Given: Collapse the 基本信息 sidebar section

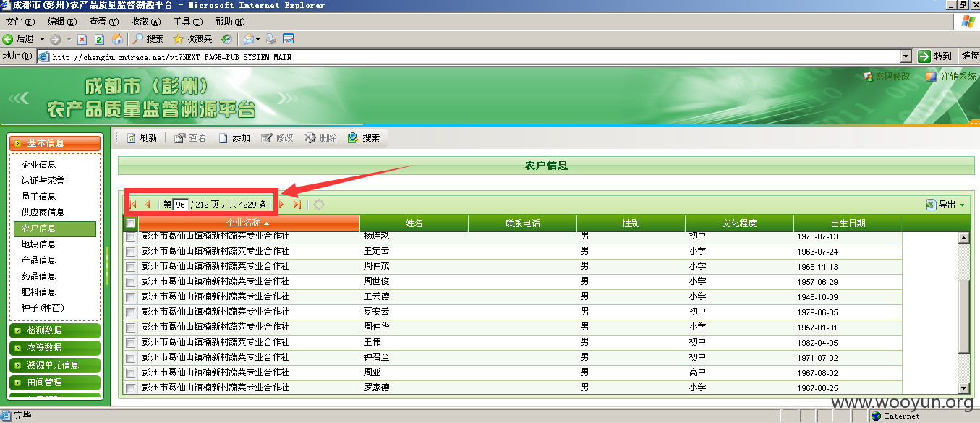Looking at the screenshot, I should coord(55,143).
